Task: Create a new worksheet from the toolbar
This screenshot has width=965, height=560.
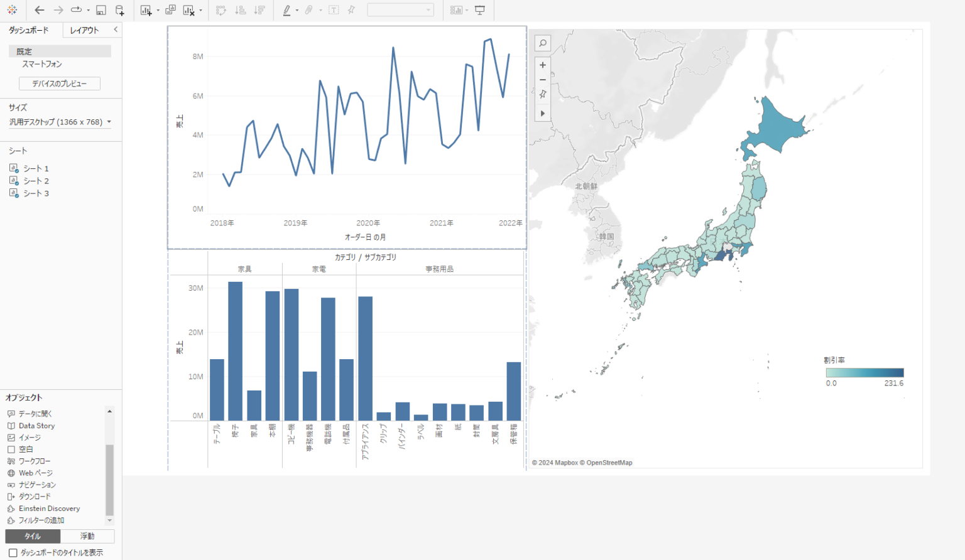Action: (146, 9)
